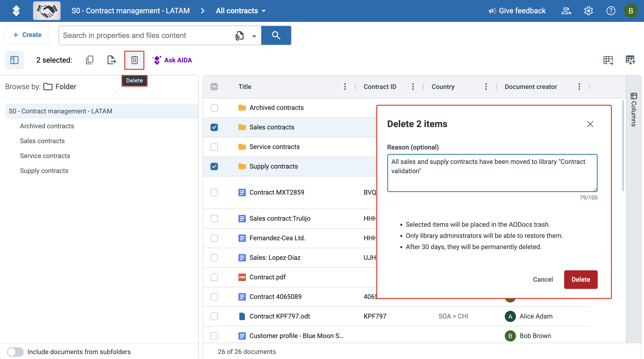Check the Fernandez-Cea Ltd. row checkbox
644x359 pixels.
[x=214, y=238]
